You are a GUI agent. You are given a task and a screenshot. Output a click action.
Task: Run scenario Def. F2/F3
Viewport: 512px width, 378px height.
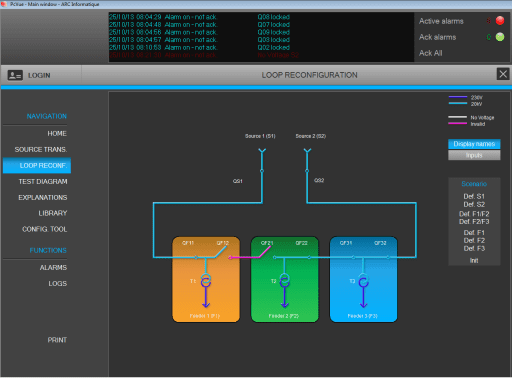coord(474,222)
